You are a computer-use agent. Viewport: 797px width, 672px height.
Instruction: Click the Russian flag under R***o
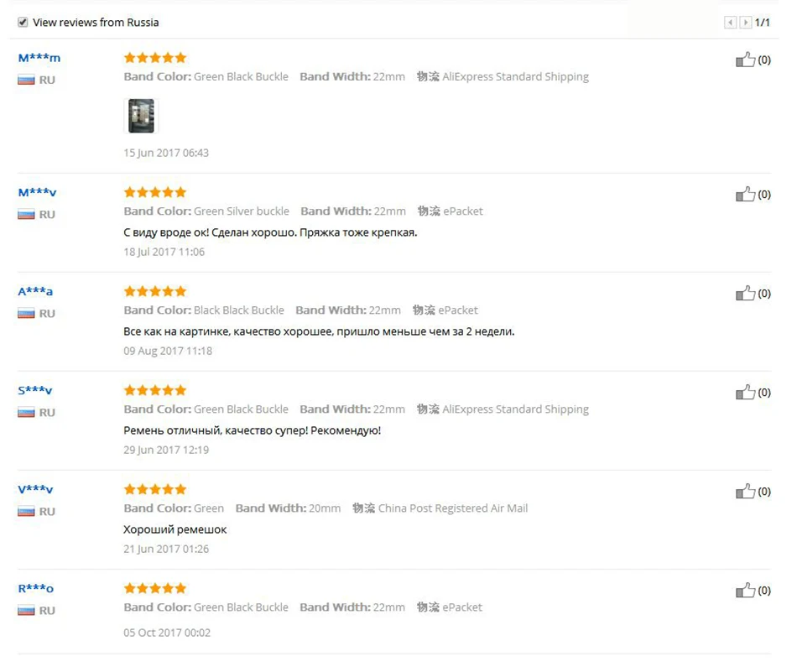pyautogui.click(x=26, y=611)
